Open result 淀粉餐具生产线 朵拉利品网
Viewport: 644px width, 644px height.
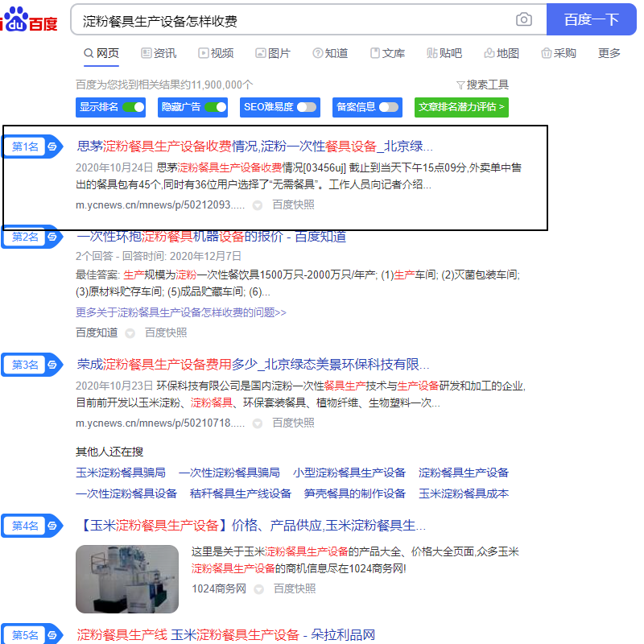pyautogui.click(x=226, y=635)
